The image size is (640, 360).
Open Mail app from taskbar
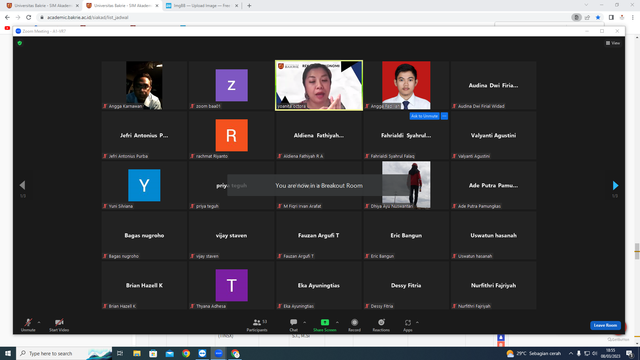169,353
